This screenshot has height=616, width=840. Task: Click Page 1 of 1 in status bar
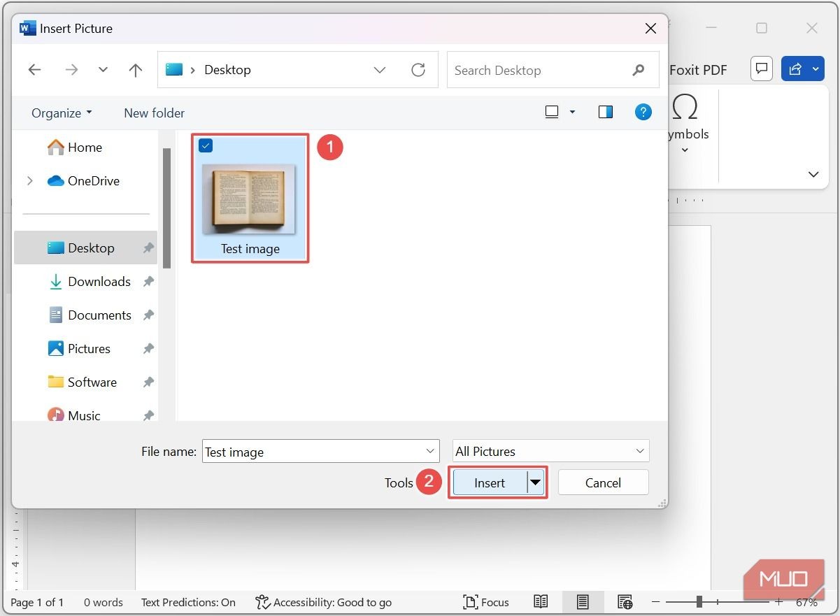click(37, 602)
